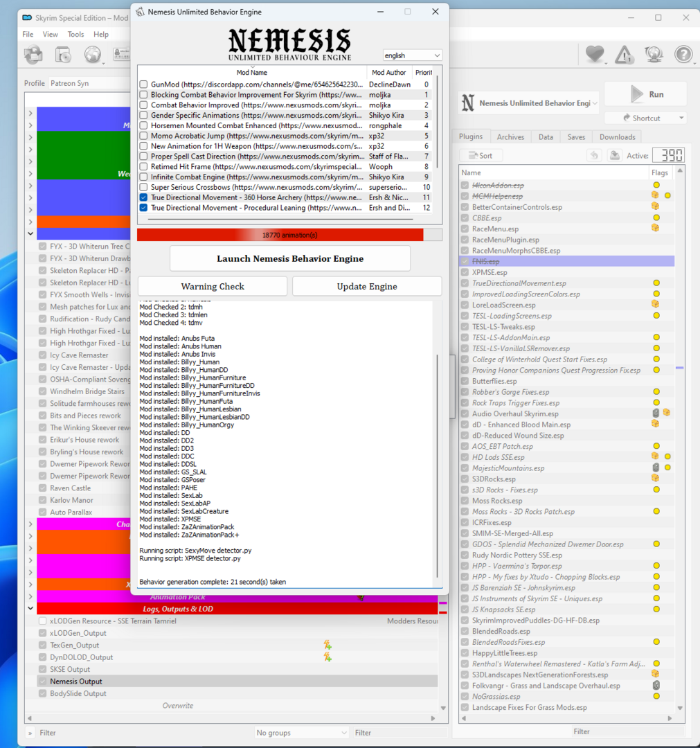Switch to the Archives tab
Screen dimensions: 700x748
510,137
